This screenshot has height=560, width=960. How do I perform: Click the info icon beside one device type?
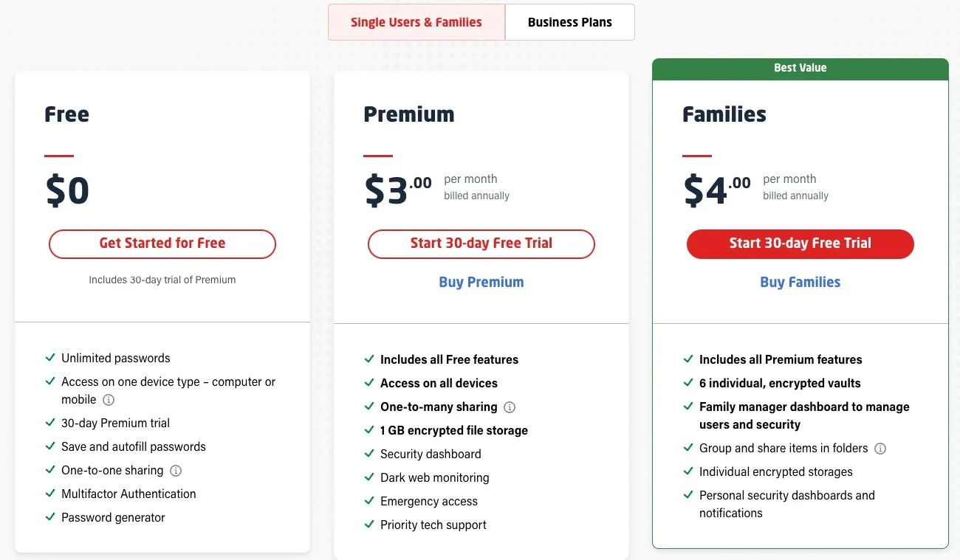point(109,400)
